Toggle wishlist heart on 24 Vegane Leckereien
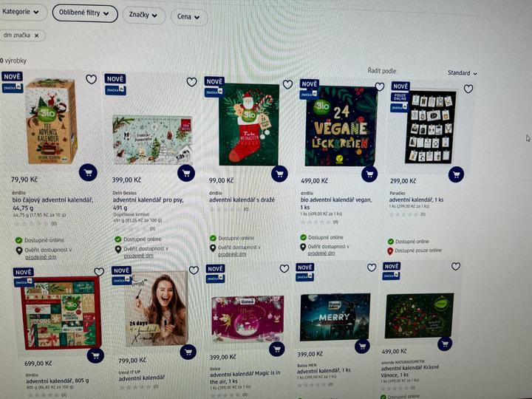Viewport: 532px width, 399px height. tap(379, 87)
